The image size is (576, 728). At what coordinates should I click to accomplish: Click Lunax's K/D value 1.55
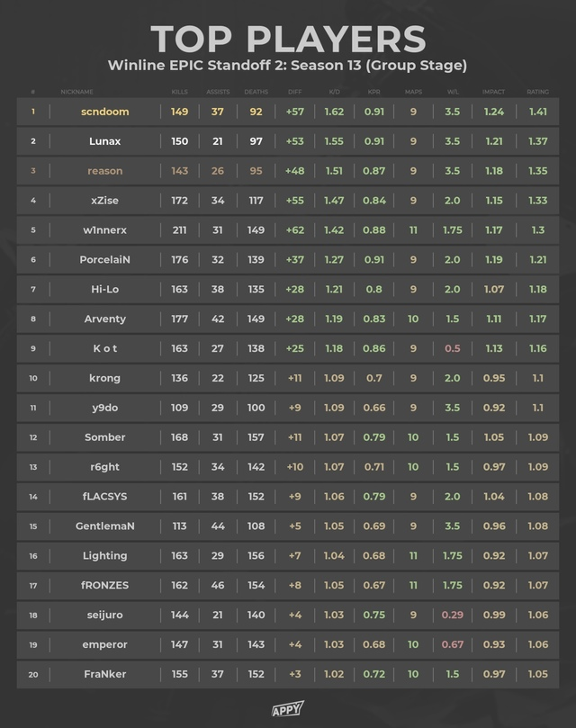[335, 141]
